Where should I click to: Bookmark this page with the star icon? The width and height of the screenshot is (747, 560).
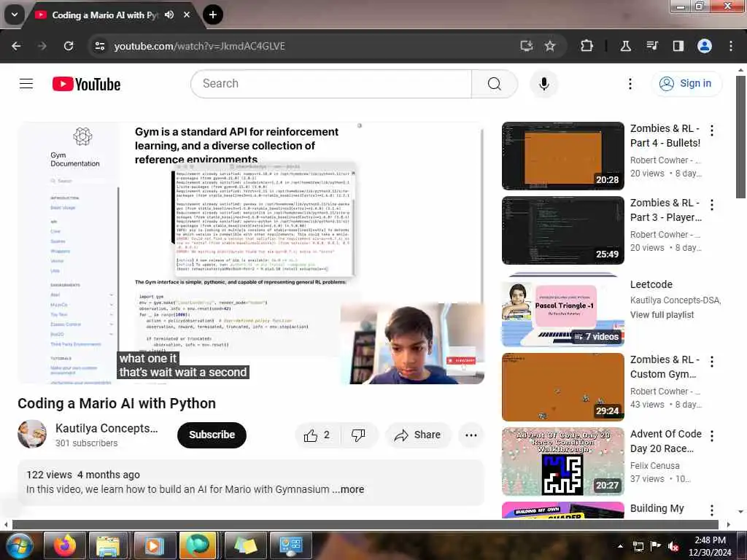click(x=550, y=46)
